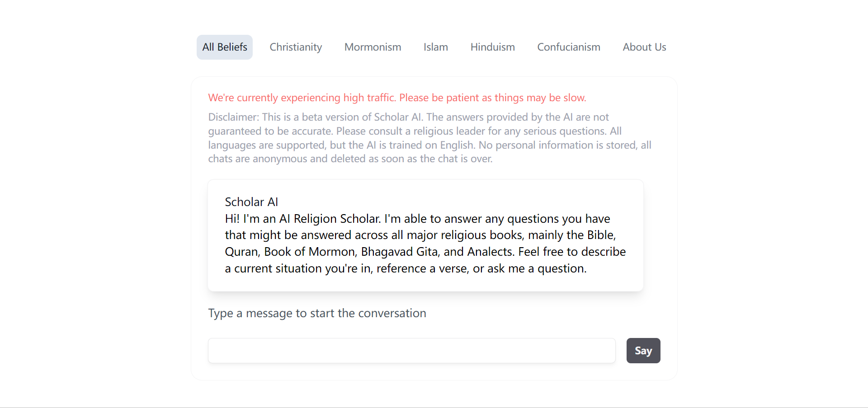Click the 'Disclaimer: This is a beta version' sentence
This screenshot has width=868, height=408.
coord(316,117)
